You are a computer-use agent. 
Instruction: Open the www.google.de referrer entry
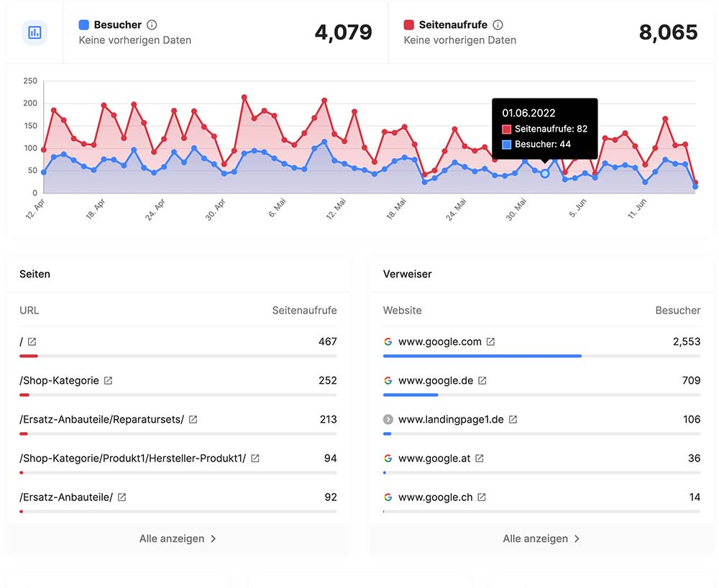pyautogui.click(x=435, y=381)
